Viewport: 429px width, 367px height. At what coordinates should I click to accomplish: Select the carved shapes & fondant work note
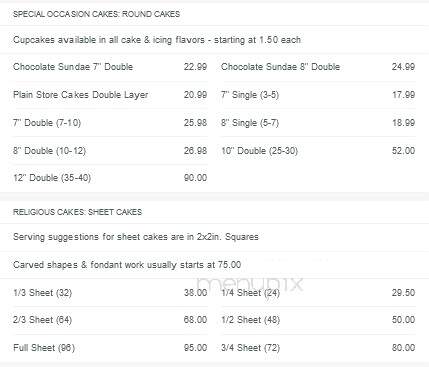click(127, 265)
